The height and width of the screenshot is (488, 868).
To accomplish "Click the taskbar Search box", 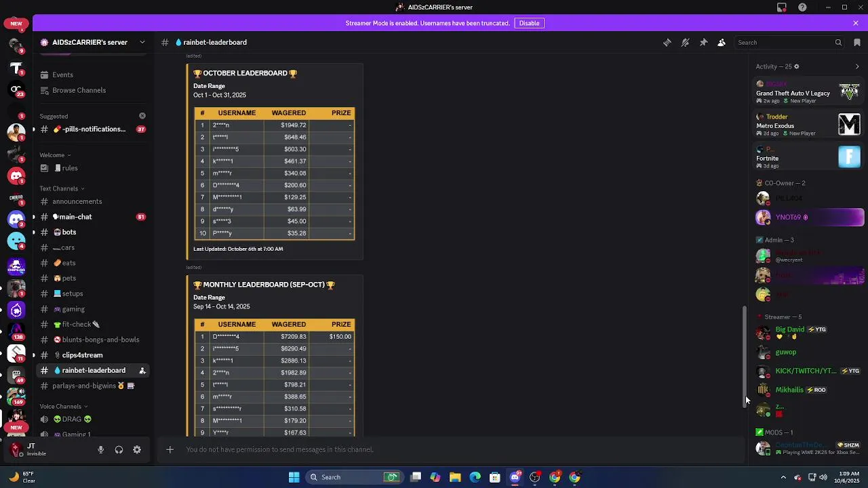I will (x=354, y=477).
